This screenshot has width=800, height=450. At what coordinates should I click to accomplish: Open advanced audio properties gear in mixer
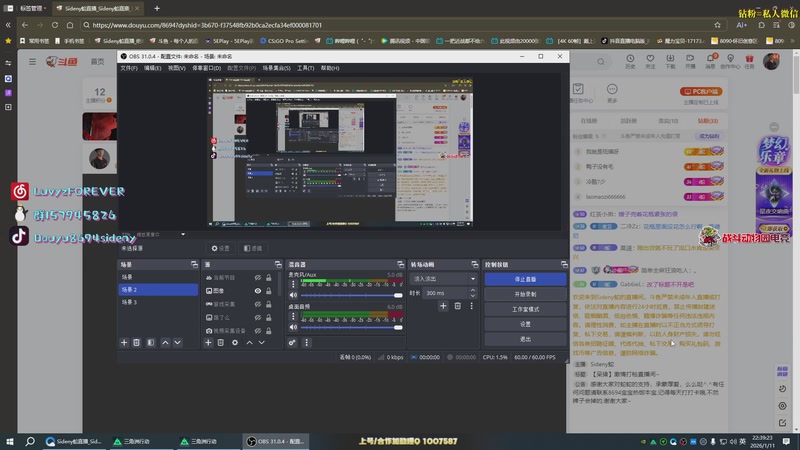click(x=293, y=343)
